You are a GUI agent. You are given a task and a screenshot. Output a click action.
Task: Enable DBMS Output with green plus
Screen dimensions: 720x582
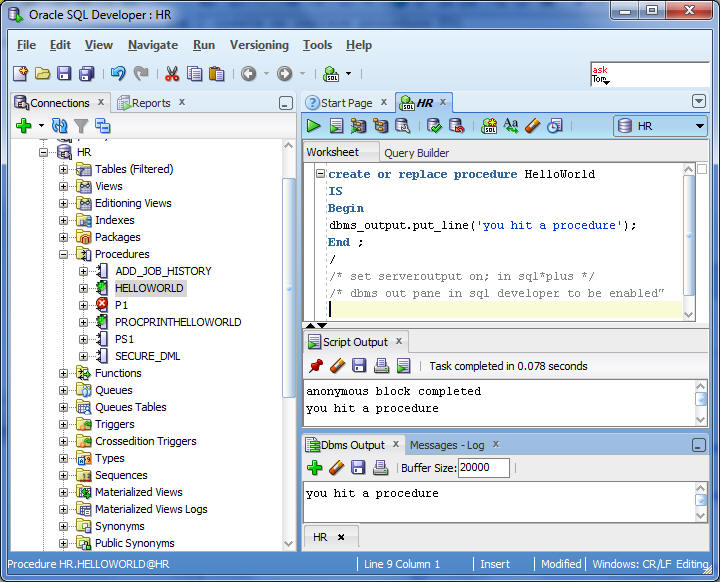click(x=315, y=468)
